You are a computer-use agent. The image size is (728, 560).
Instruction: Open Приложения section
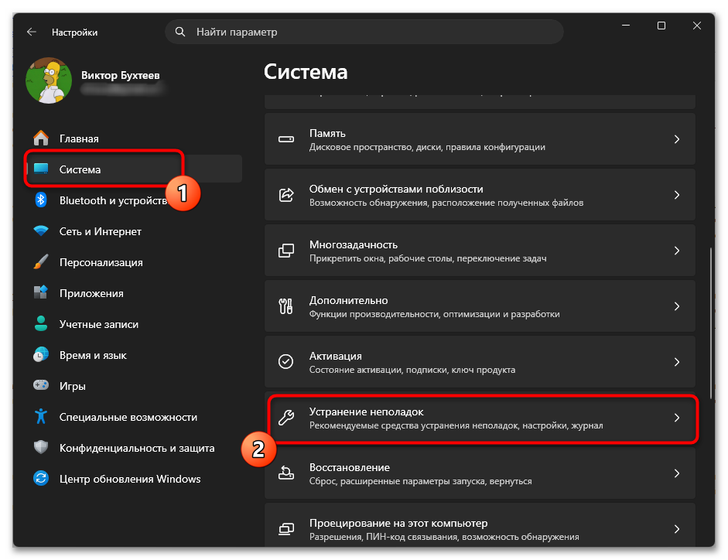[135, 293]
